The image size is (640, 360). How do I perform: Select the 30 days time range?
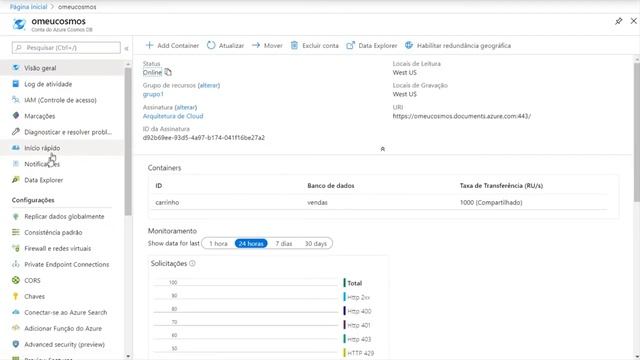click(316, 244)
